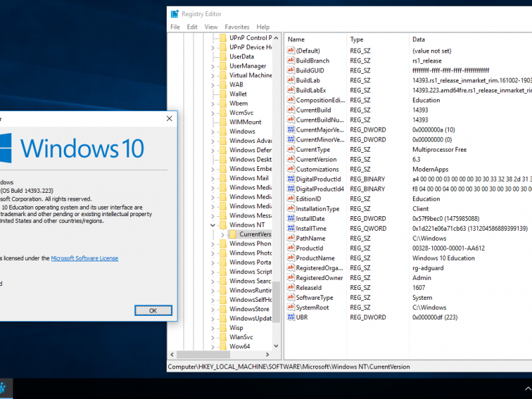Click the RegisteredOwner string value icon
The image size is (532, 399).
291,277
